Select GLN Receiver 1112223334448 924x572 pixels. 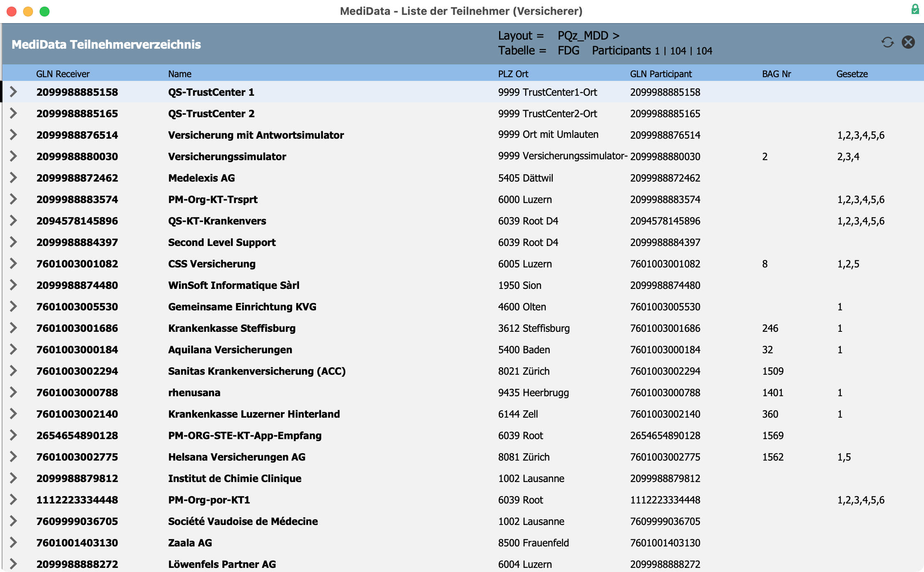[x=77, y=500]
